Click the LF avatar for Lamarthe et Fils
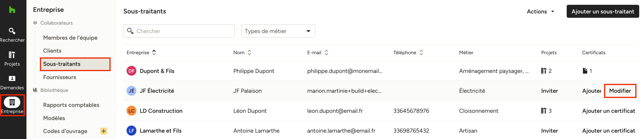Viewport: 644px width, 139px height. pos(131,131)
